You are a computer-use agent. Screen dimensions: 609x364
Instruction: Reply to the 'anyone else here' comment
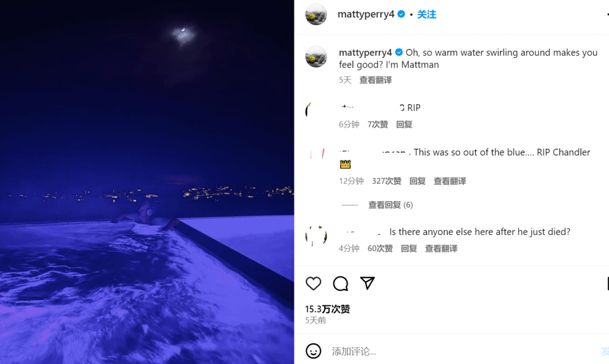point(409,248)
